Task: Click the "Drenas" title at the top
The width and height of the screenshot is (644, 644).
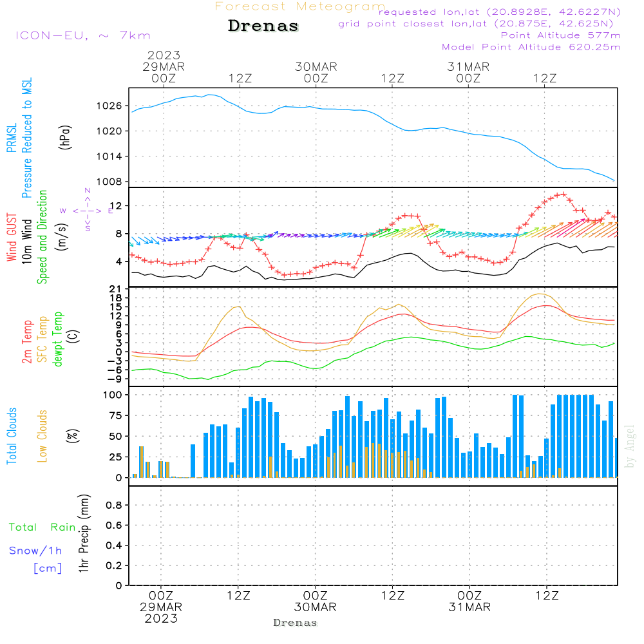Action: point(263,26)
